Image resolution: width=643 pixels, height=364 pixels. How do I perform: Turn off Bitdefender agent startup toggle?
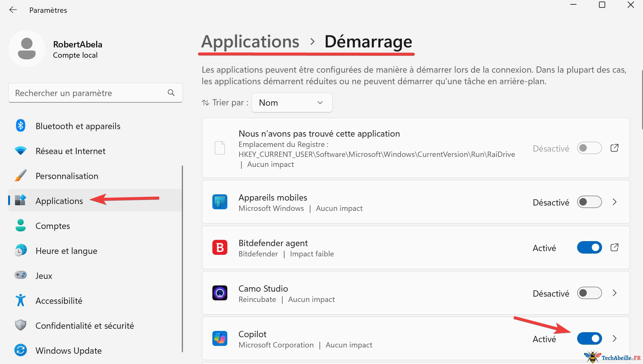coord(589,248)
